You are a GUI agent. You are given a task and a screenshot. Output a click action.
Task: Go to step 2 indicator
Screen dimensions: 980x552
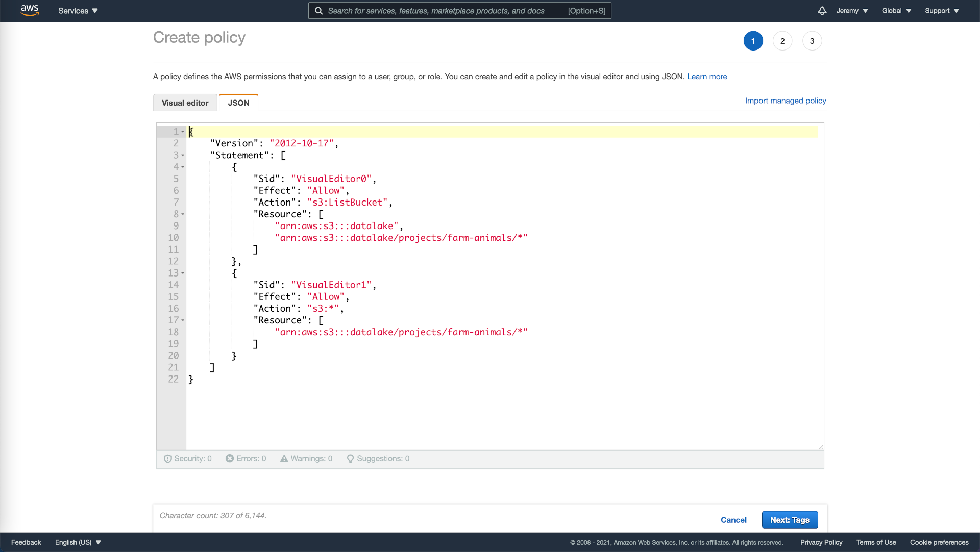(782, 41)
